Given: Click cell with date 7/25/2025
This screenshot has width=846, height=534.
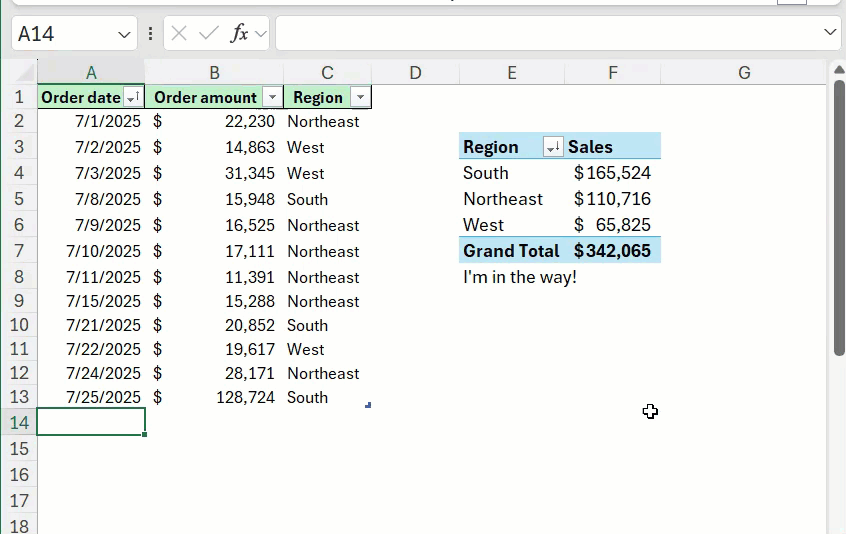Looking at the screenshot, I should point(91,397).
